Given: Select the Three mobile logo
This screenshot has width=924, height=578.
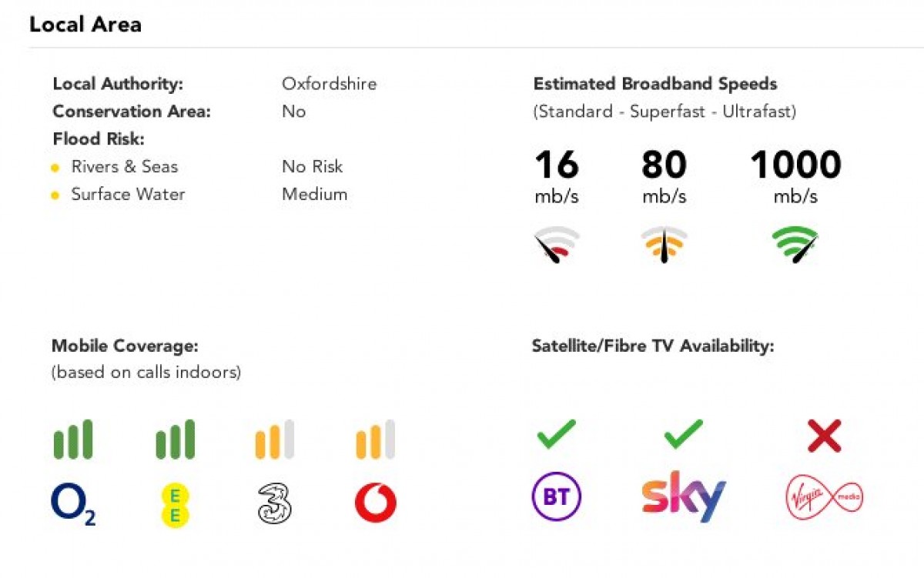Looking at the screenshot, I should click(x=275, y=504).
